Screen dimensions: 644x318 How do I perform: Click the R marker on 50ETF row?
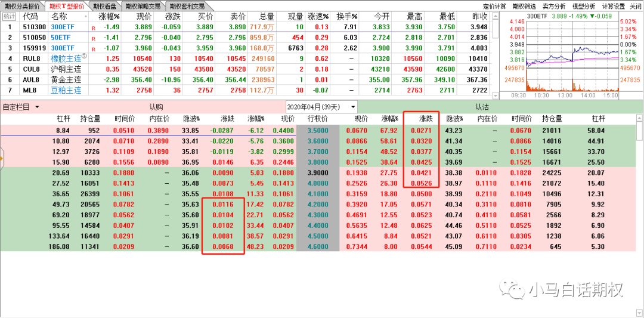(x=94, y=39)
